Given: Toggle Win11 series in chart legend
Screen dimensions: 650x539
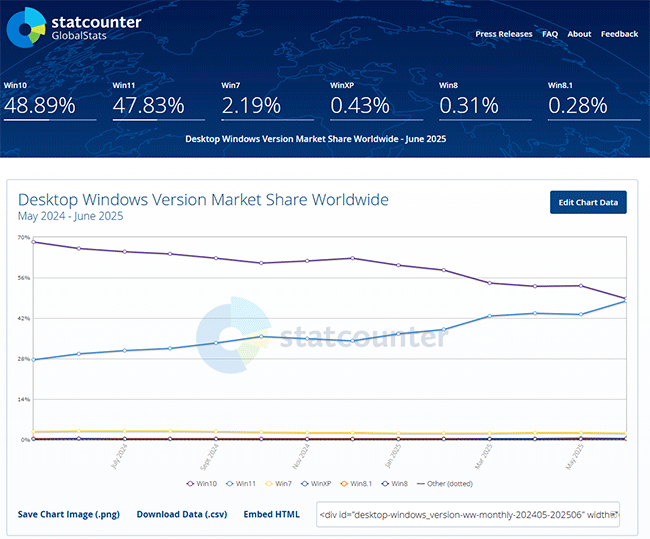Looking at the screenshot, I should pyautogui.click(x=240, y=483).
